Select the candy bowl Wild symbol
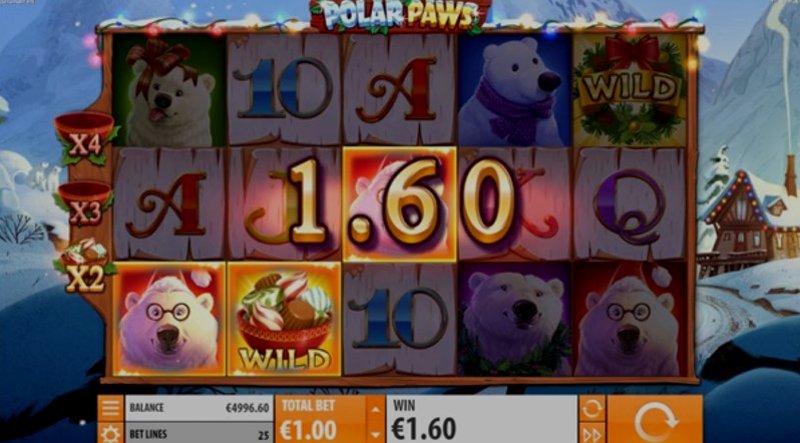The image size is (800, 443). point(284,319)
